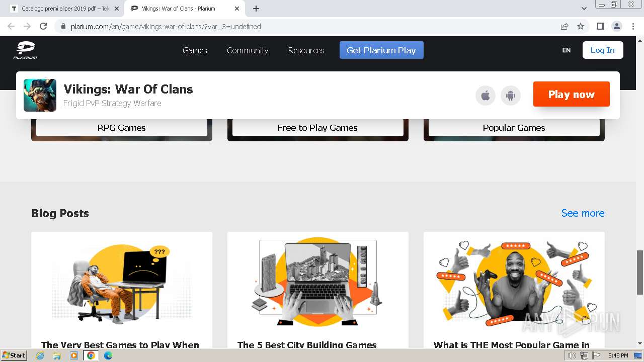
Task: Change language using the EN selector
Action: click(567, 50)
